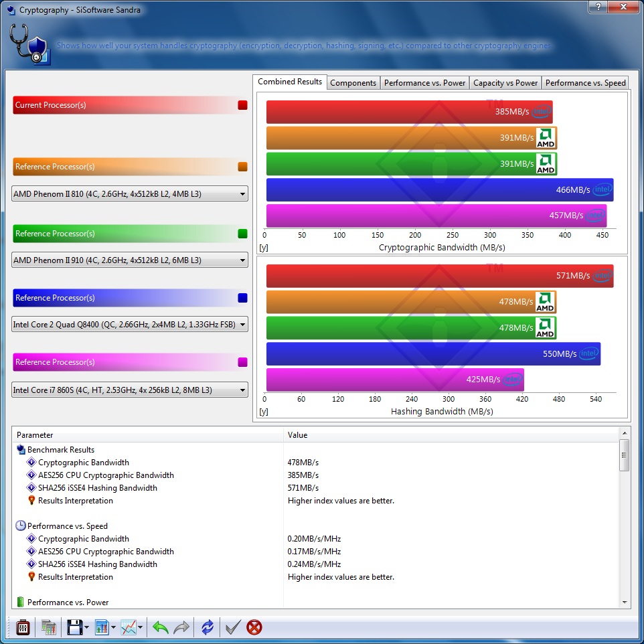The width and height of the screenshot is (644, 644).
Task: Open the AMD Phenom II 910 processor dropdown
Action: 130,260
